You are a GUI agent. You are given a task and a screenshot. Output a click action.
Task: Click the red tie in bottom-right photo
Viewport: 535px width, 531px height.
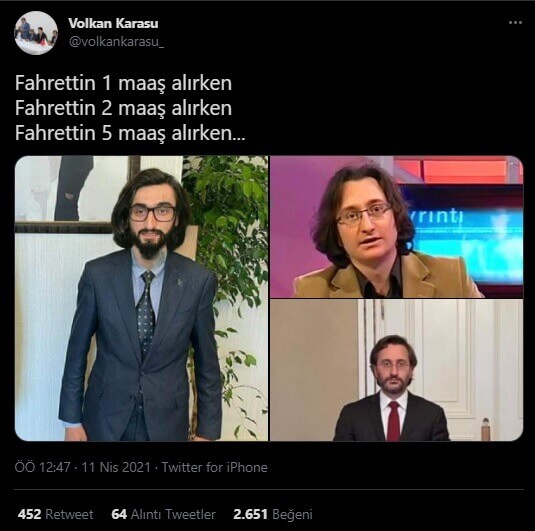[393, 421]
